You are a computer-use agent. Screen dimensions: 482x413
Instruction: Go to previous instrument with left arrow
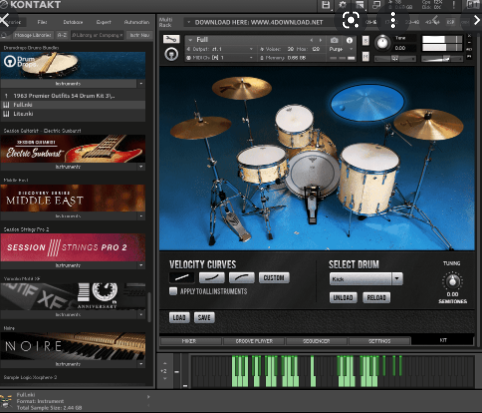point(312,40)
